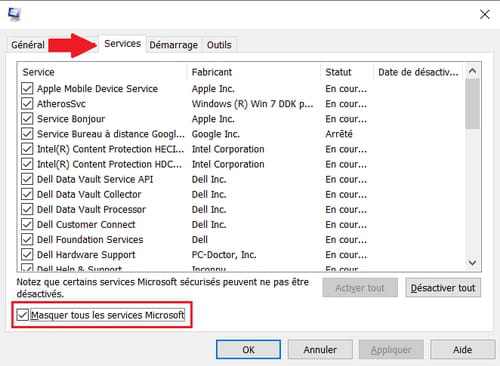Click the System Configuration window icon
The image size is (500, 366).
tap(14, 14)
